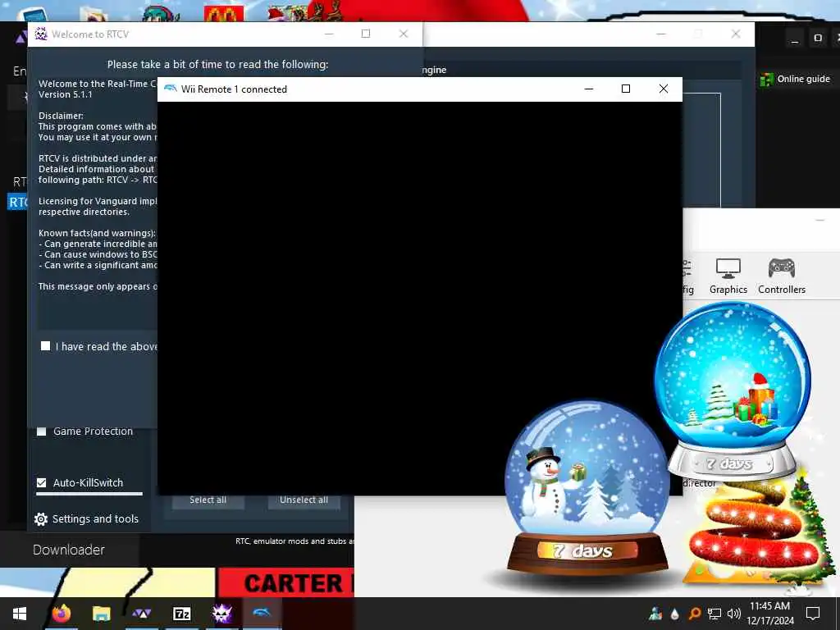Click the Dolphin icon in Wii Remote window title
The image size is (840, 630).
click(171, 89)
